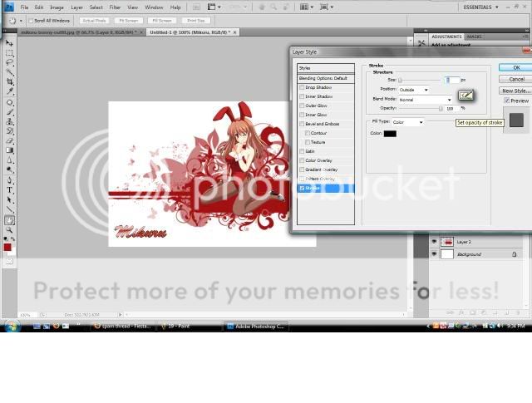Image resolution: width=532 pixels, height=403 pixels.
Task: Select the Healing Brush tool
Action: [x=9, y=102]
